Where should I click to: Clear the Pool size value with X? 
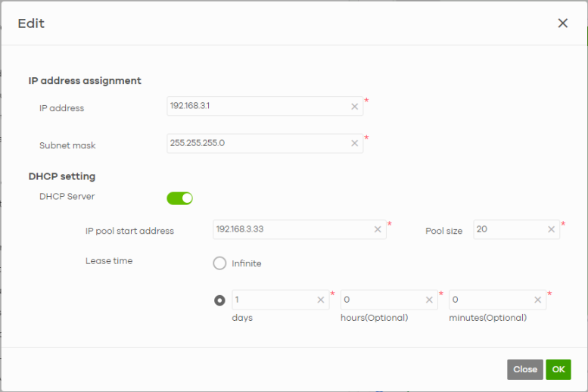(552, 229)
